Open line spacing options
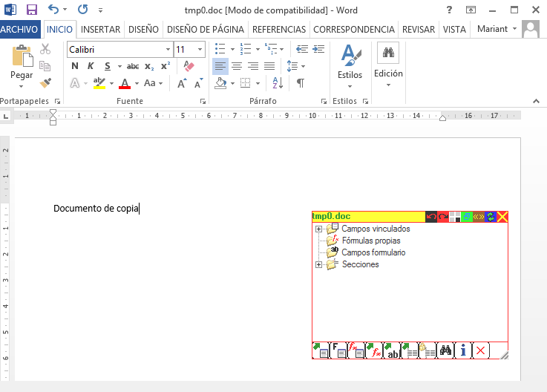Viewport: 547px width, 392px height. [x=295, y=66]
